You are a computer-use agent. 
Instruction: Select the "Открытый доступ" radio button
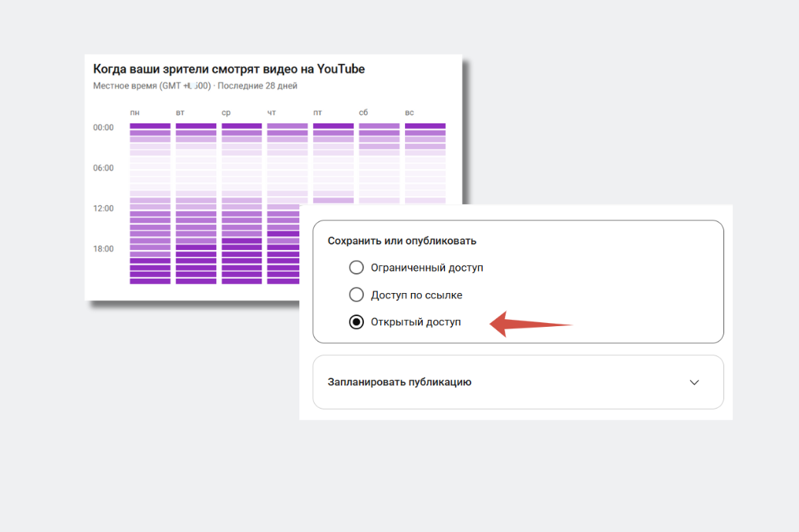356,322
